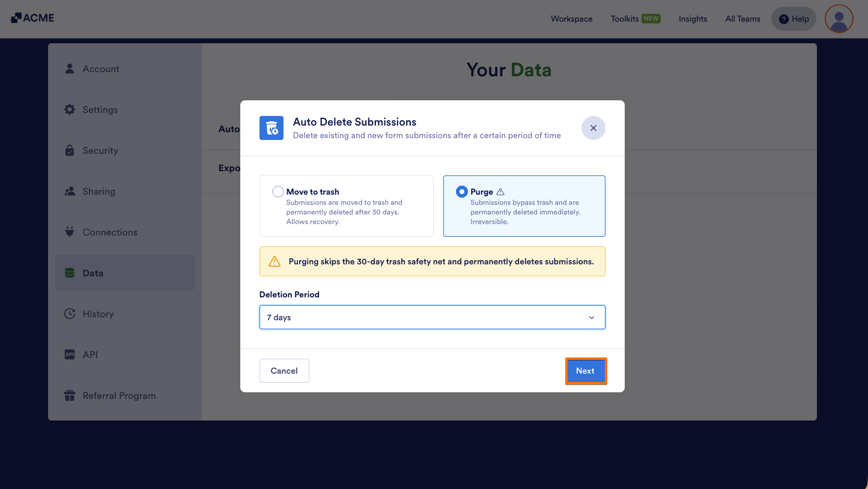Click the History clock icon in sidebar

[x=70, y=314]
